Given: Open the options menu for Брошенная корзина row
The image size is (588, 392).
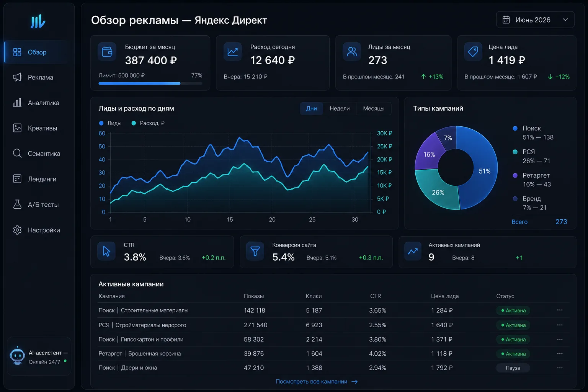Looking at the screenshot, I should click(560, 354).
